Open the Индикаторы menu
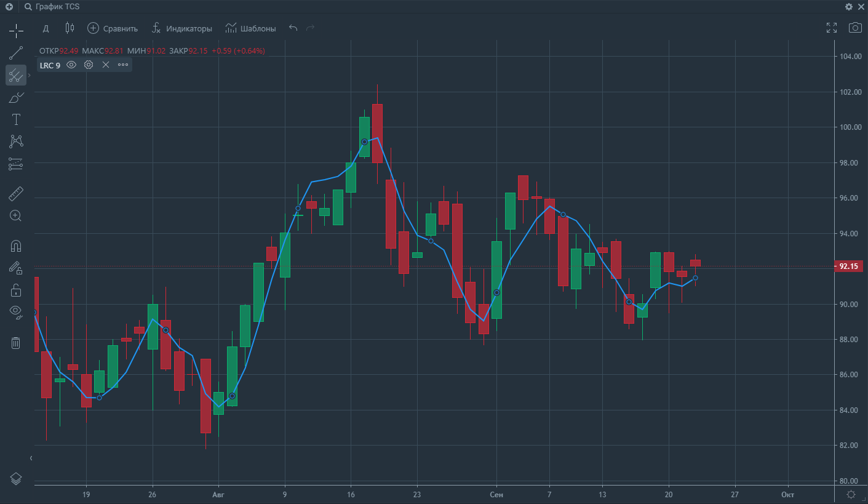 point(181,28)
